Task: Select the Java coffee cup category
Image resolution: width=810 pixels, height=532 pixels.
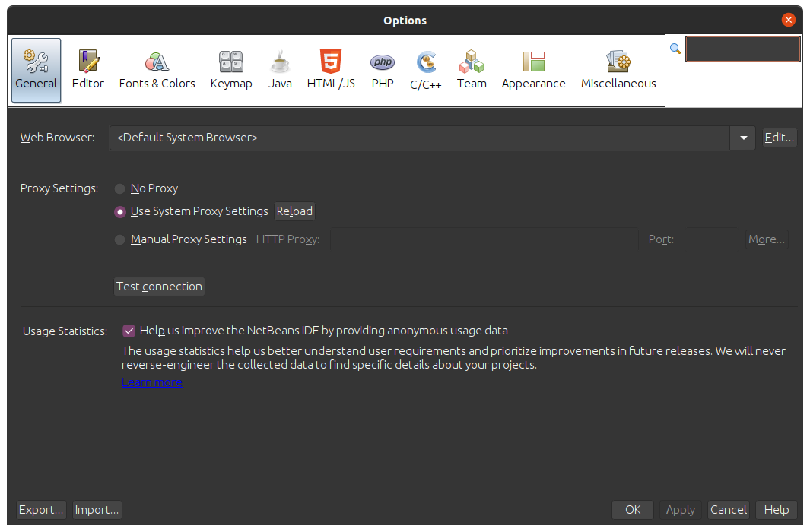Action: pos(280,70)
